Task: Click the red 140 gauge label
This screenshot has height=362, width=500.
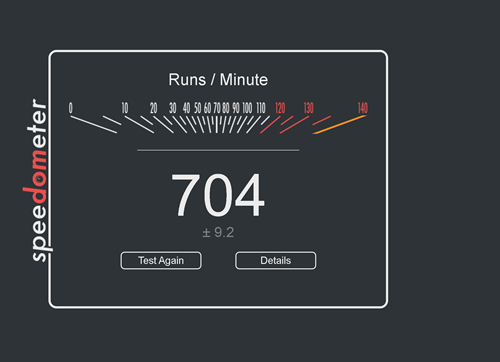Action: pos(363,108)
